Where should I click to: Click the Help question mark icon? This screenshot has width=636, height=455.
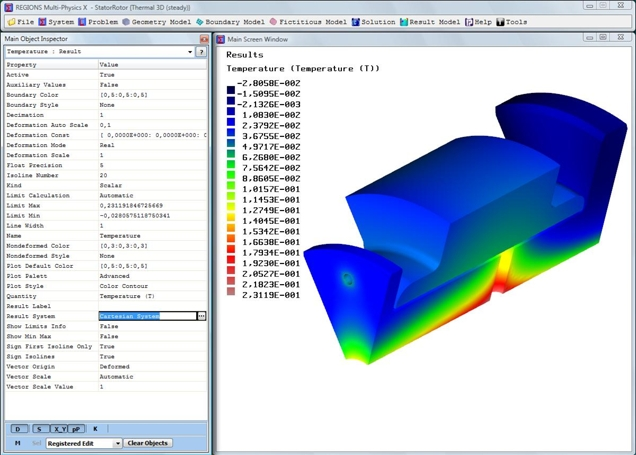(468, 21)
